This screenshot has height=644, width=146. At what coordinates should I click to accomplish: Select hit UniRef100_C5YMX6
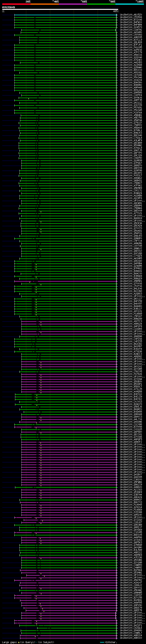(131, 17)
